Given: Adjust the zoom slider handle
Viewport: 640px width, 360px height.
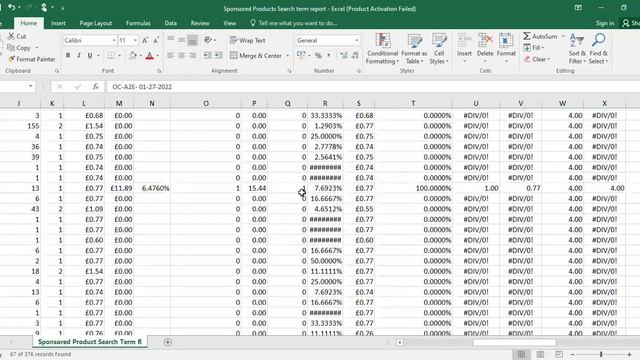Looking at the screenshot, I should pyautogui.click(x=601, y=354).
